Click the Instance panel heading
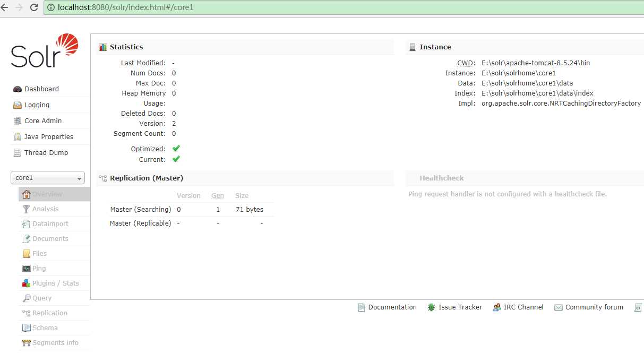 pyautogui.click(x=435, y=47)
